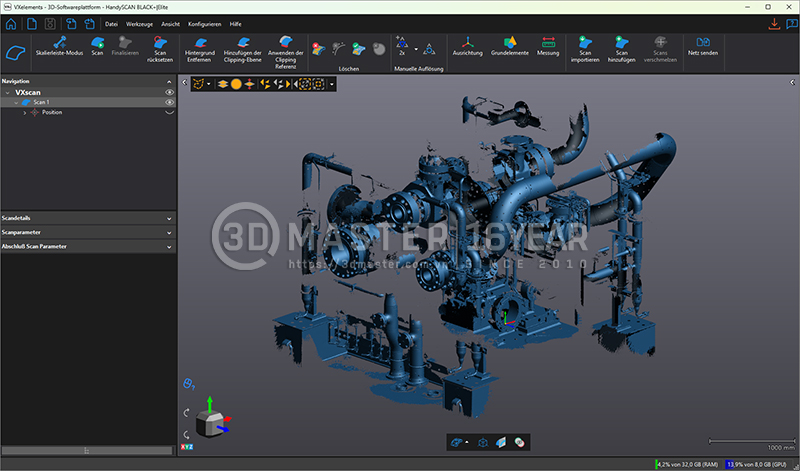Click the XYZ axes icon
The height and width of the screenshot is (471, 800).
(x=187, y=447)
